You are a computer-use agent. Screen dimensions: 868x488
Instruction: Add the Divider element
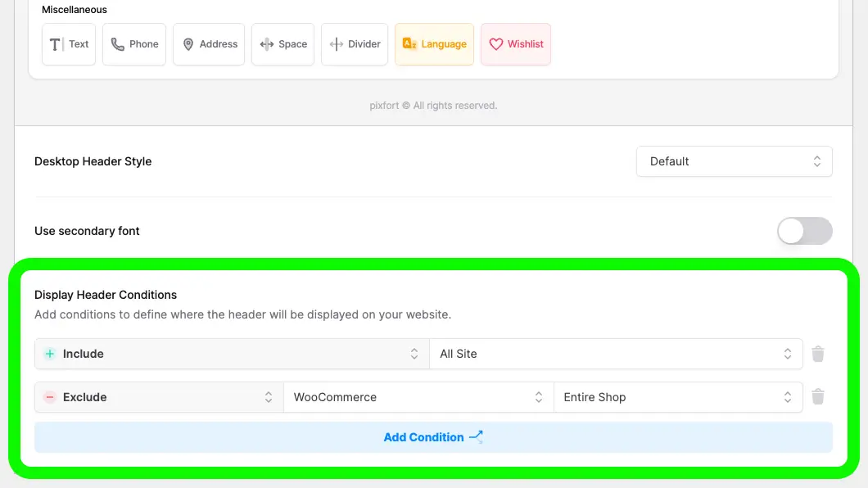tap(355, 44)
